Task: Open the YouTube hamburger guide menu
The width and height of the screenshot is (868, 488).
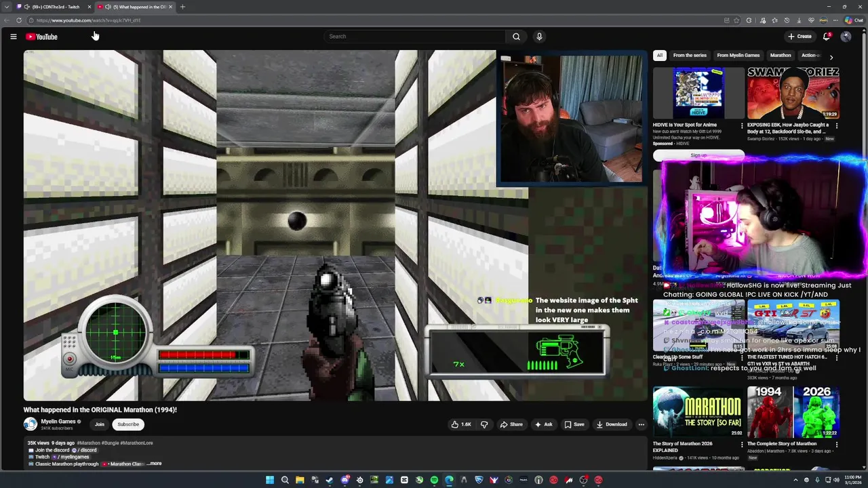Action: (13, 37)
